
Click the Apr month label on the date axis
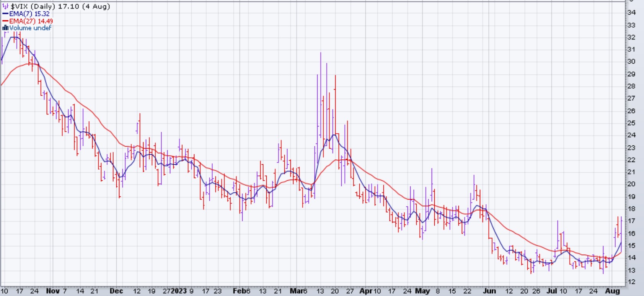pyautogui.click(x=366, y=291)
